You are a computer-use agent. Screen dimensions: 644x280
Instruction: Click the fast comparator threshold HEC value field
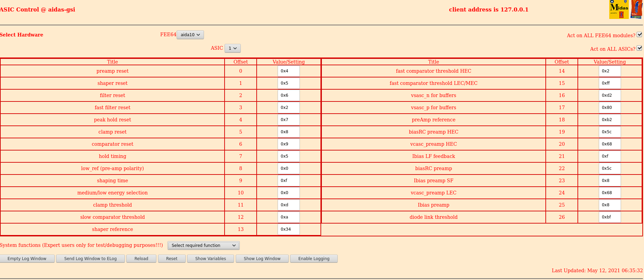pyautogui.click(x=610, y=71)
